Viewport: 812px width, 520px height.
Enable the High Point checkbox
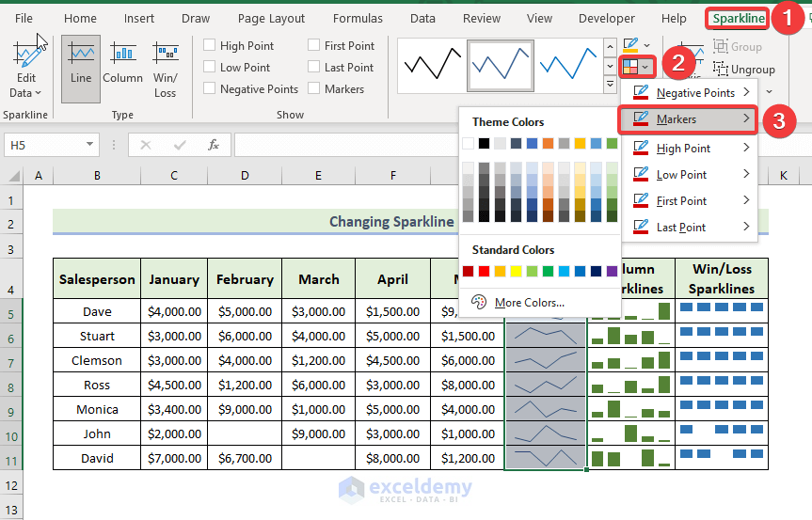209,45
